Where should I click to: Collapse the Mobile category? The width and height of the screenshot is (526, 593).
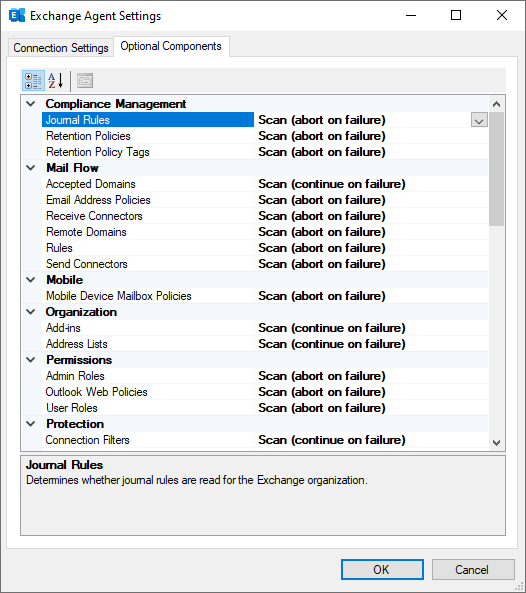pos(31,280)
